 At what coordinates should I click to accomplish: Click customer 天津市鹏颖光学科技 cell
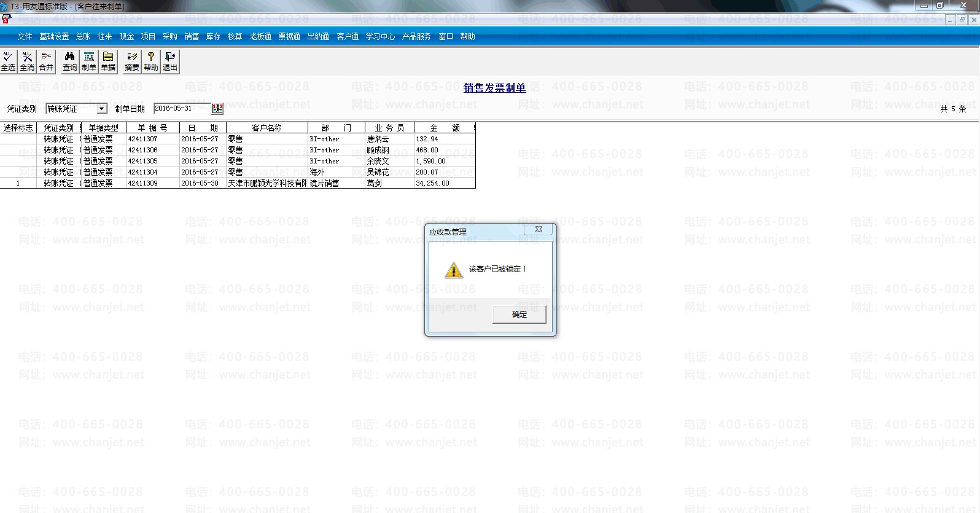267,183
